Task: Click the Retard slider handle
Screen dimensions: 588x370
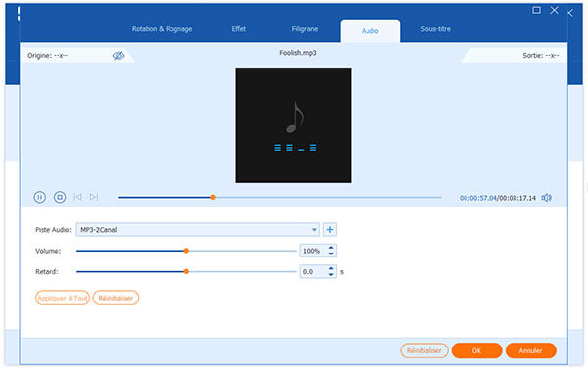Action: (x=186, y=271)
